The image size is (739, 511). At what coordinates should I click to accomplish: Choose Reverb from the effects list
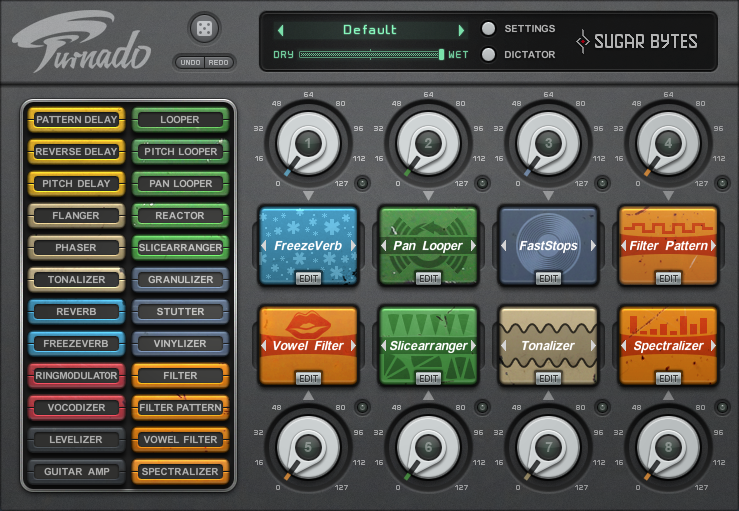(x=76, y=311)
